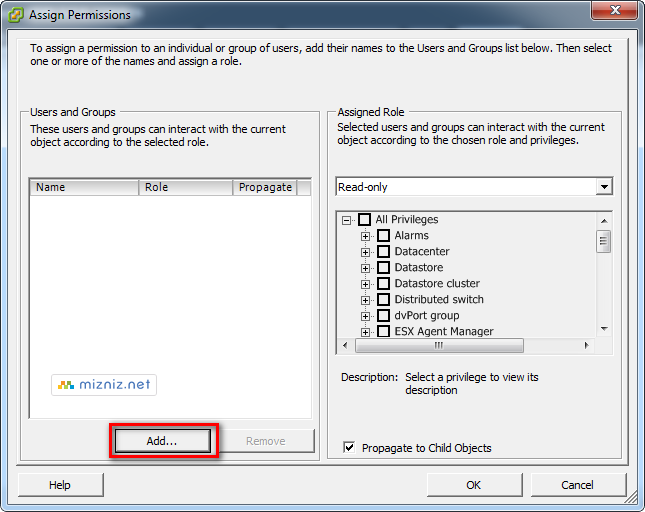
Task: Check the Distributed switch checkbox
Action: [x=383, y=299]
